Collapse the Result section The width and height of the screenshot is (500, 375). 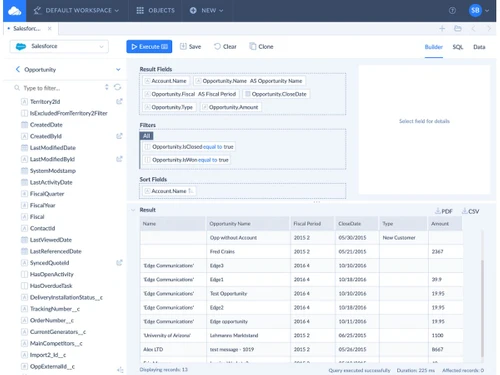coord(133,210)
